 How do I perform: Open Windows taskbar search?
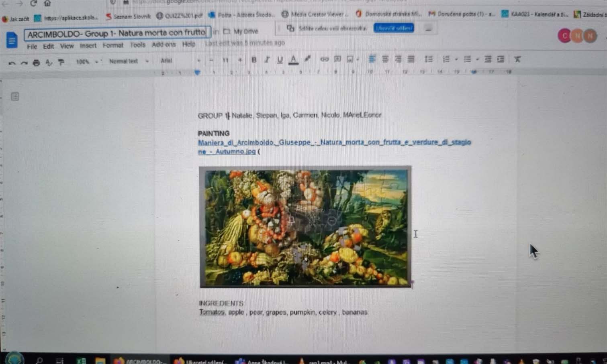(39, 360)
